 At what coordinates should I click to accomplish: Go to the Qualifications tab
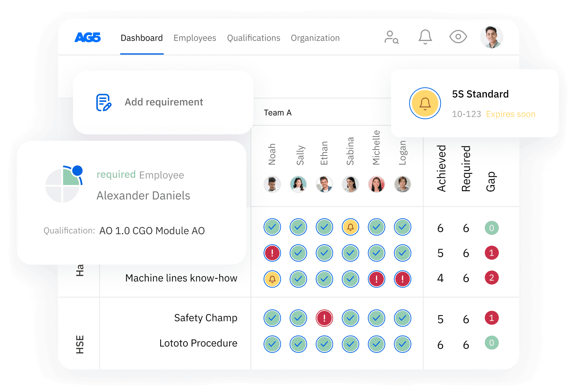coord(254,38)
